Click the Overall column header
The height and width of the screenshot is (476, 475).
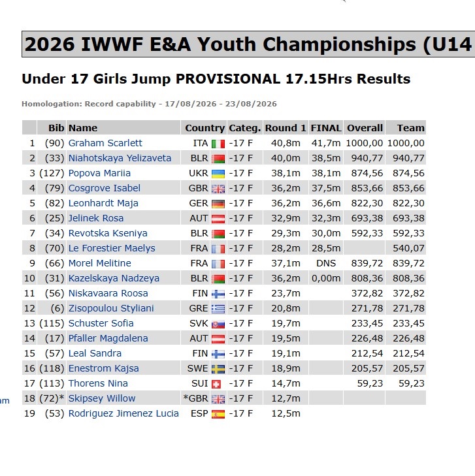point(365,128)
